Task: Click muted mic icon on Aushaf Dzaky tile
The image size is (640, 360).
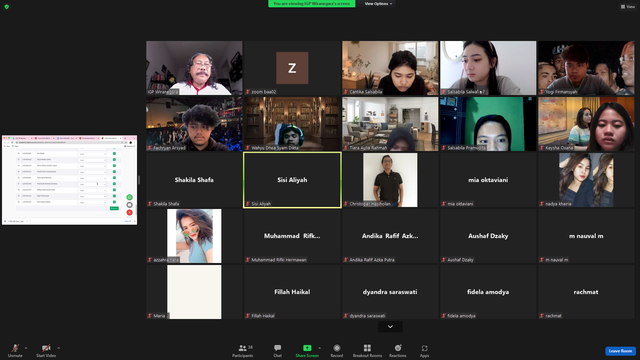Action: (x=444, y=260)
